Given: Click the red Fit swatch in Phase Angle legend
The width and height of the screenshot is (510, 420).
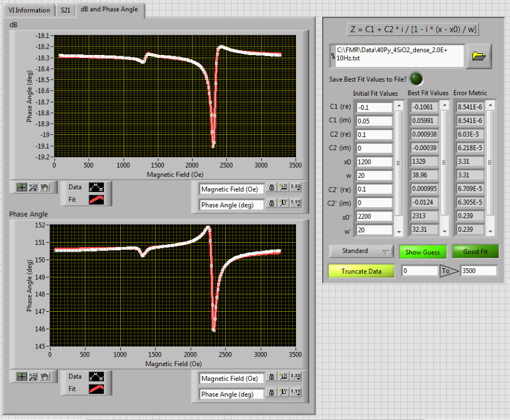Looking at the screenshot, I should (x=95, y=389).
